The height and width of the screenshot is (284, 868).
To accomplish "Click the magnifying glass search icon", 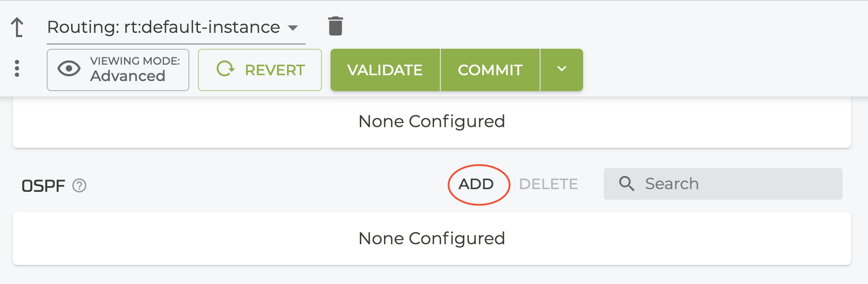I will click(x=627, y=184).
